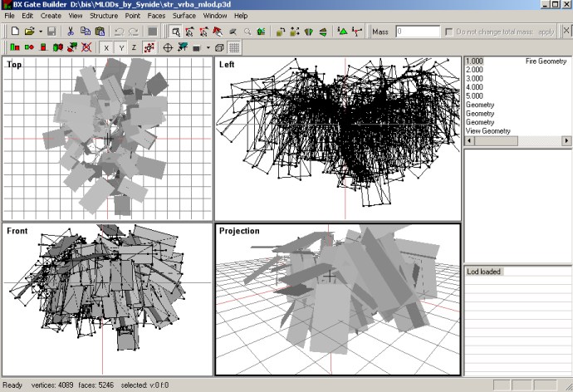
Task: Enable 'Do not change total mass' checkbox
Action: [x=450, y=32]
